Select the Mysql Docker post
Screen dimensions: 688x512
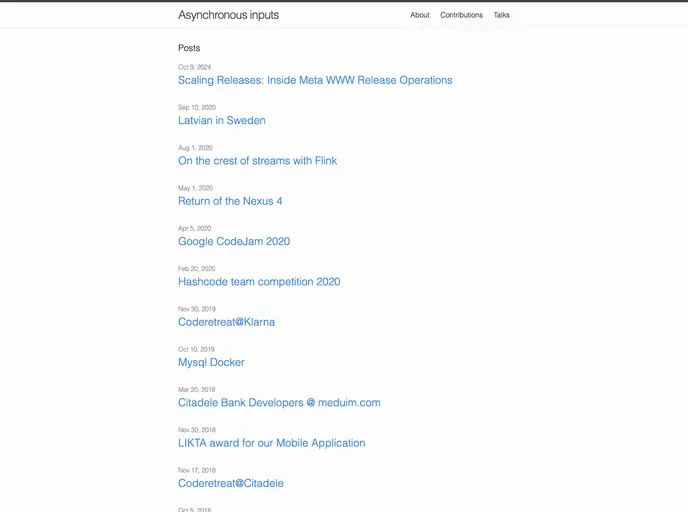pos(211,362)
